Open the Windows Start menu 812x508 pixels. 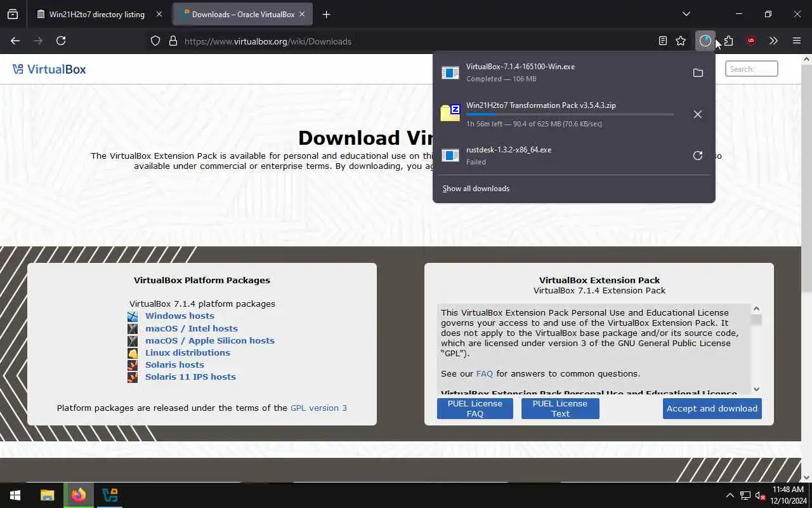click(15, 495)
